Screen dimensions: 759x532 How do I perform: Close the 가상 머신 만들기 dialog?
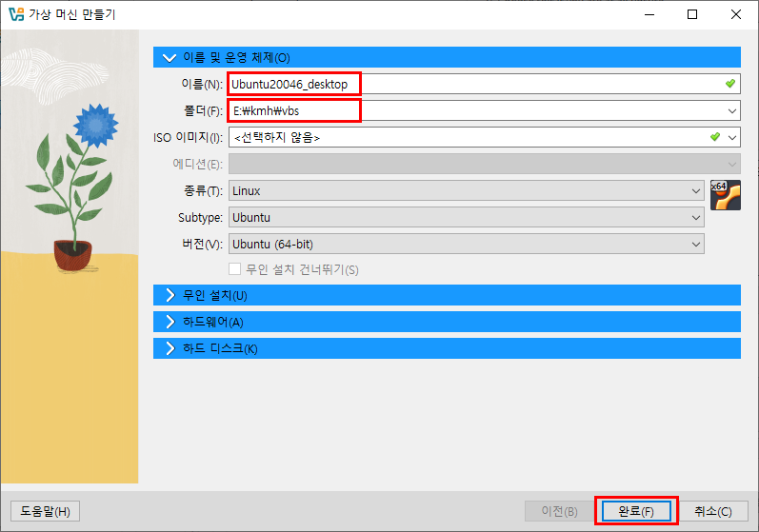pyautogui.click(x=736, y=14)
